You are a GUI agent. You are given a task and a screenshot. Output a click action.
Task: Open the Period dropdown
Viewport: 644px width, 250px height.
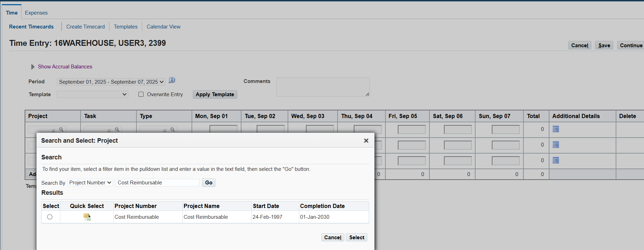tap(111, 82)
